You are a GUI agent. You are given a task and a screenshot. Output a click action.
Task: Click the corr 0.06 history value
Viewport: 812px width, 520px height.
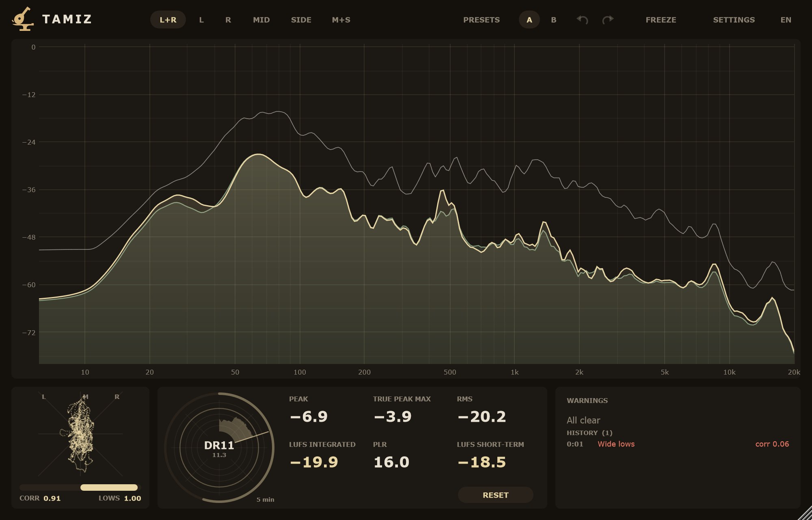[x=772, y=444]
